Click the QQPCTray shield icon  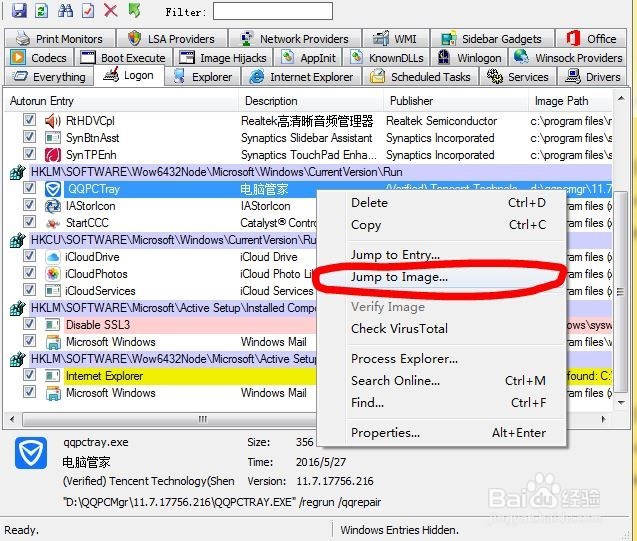click(53, 189)
